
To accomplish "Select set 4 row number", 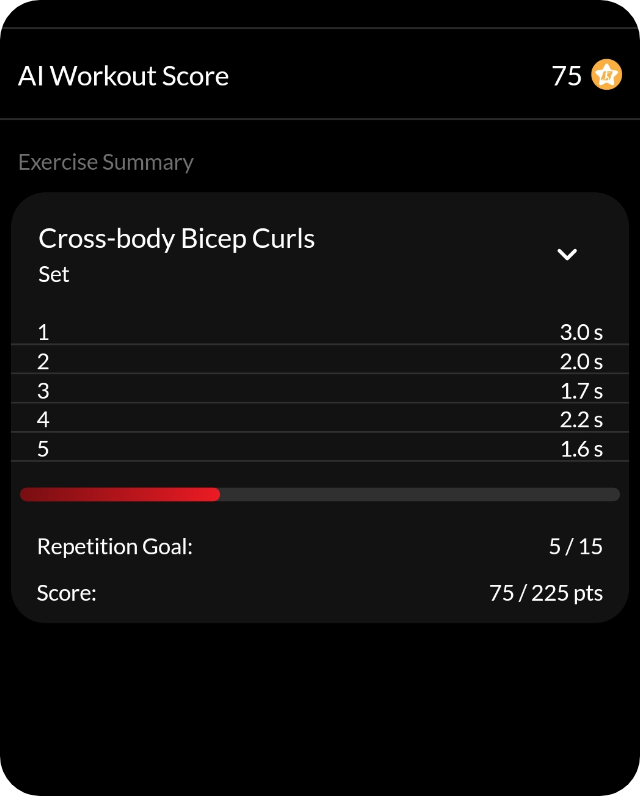I will [x=43, y=419].
